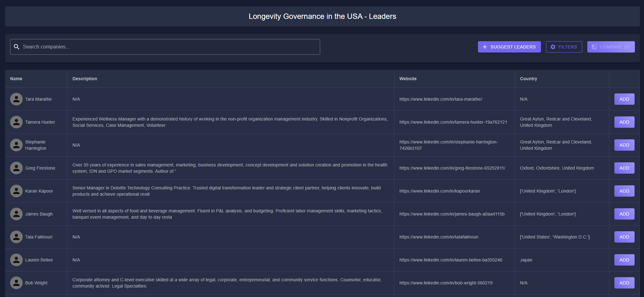
Task: Click the Search companies input field
Action: (170, 47)
